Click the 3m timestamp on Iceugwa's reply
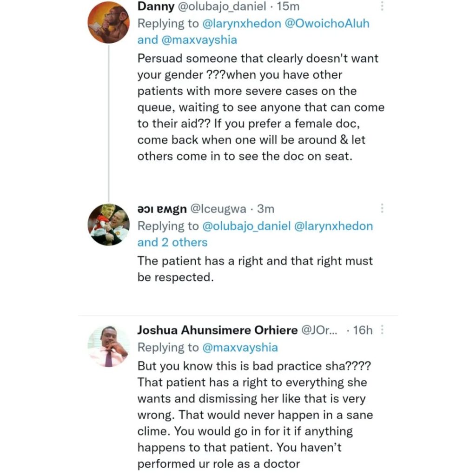Image resolution: width=476 pixels, height=476 pixels. (264, 209)
